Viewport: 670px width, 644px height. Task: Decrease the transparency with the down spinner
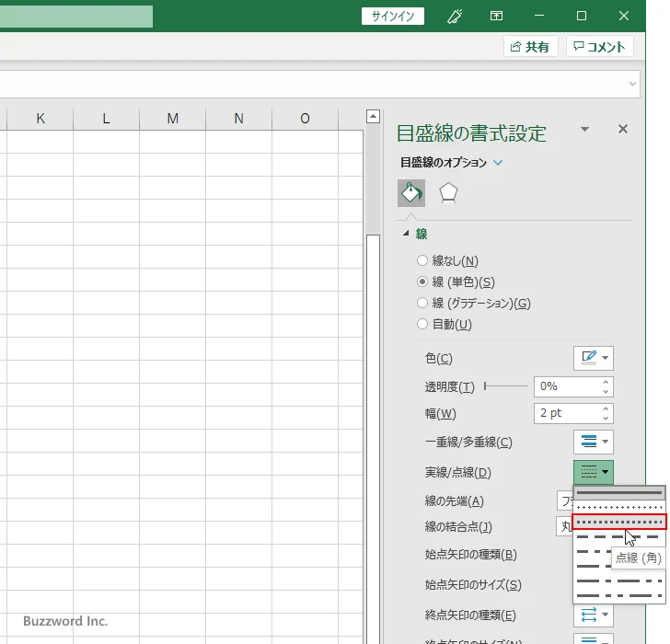pos(606,391)
